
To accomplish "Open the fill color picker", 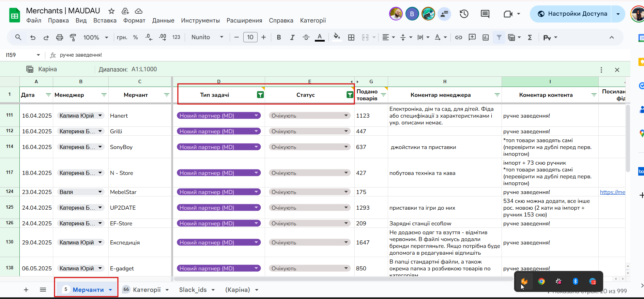I will click(x=337, y=37).
